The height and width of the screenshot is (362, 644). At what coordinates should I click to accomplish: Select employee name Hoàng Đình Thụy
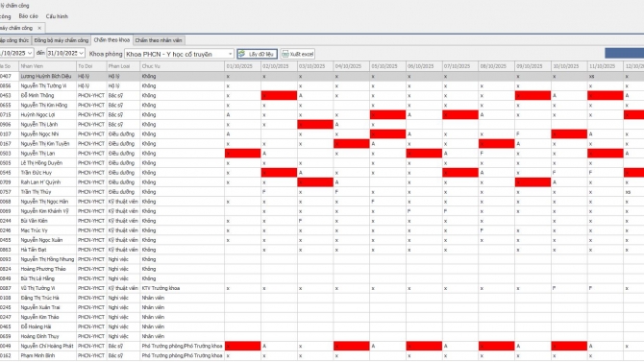tap(39, 336)
